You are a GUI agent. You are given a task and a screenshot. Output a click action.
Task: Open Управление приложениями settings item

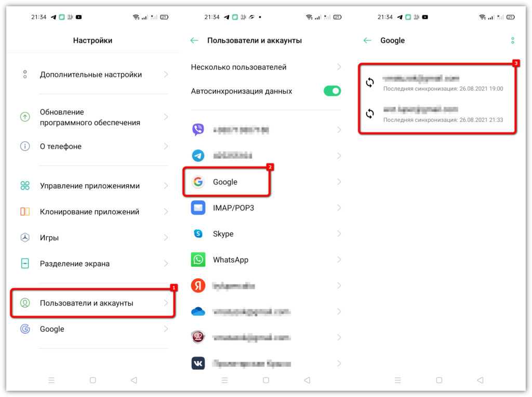point(92,186)
